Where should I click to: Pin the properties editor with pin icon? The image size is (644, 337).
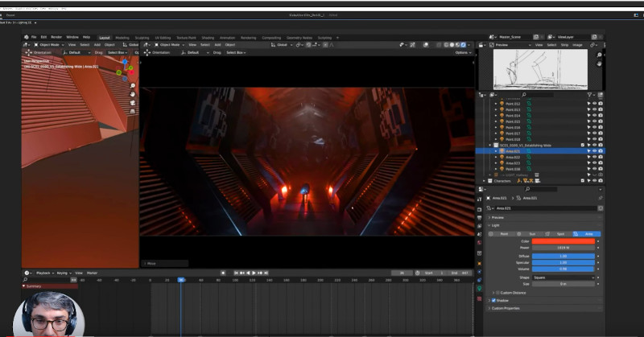click(x=600, y=198)
